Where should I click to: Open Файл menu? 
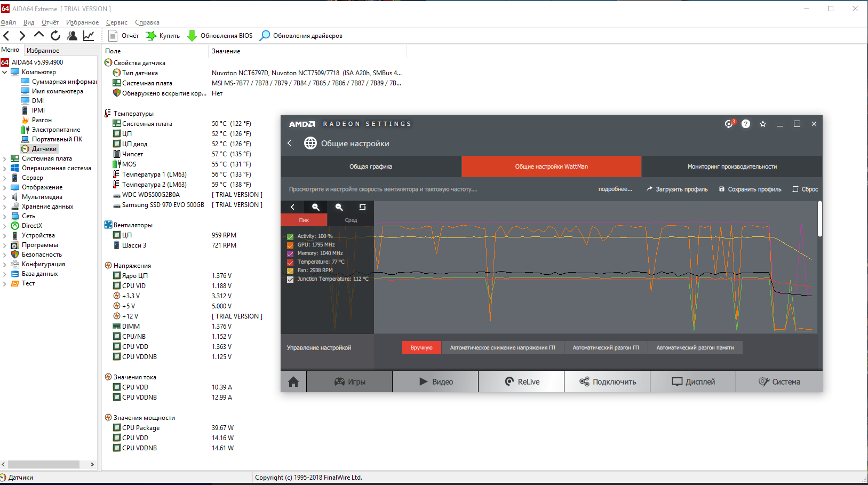(x=8, y=22)
